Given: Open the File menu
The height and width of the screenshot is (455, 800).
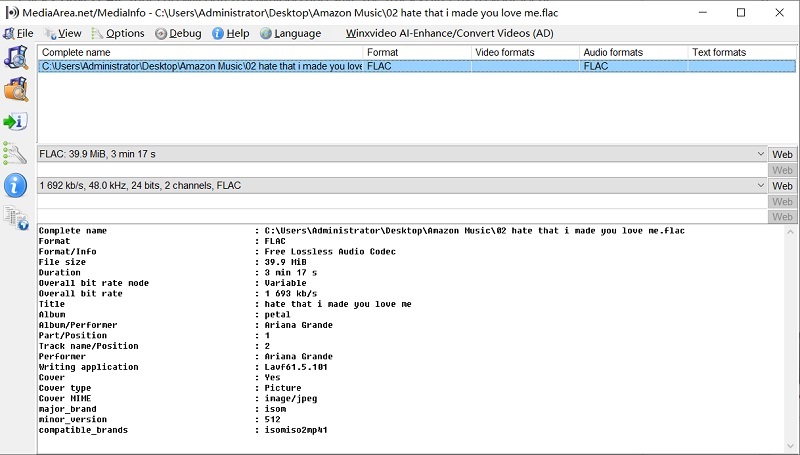Looking at the screenshot, I should [18, 34].
